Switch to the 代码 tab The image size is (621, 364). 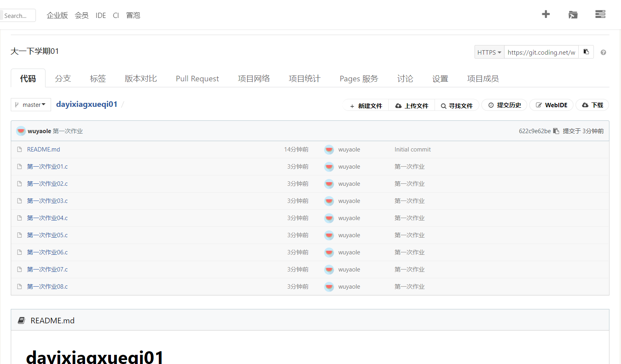[28, 78]
